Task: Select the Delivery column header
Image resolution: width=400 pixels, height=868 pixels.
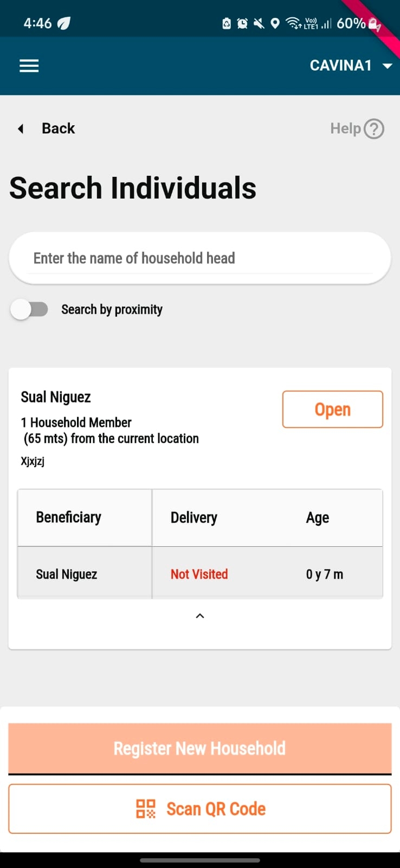Action: point(194,518)
